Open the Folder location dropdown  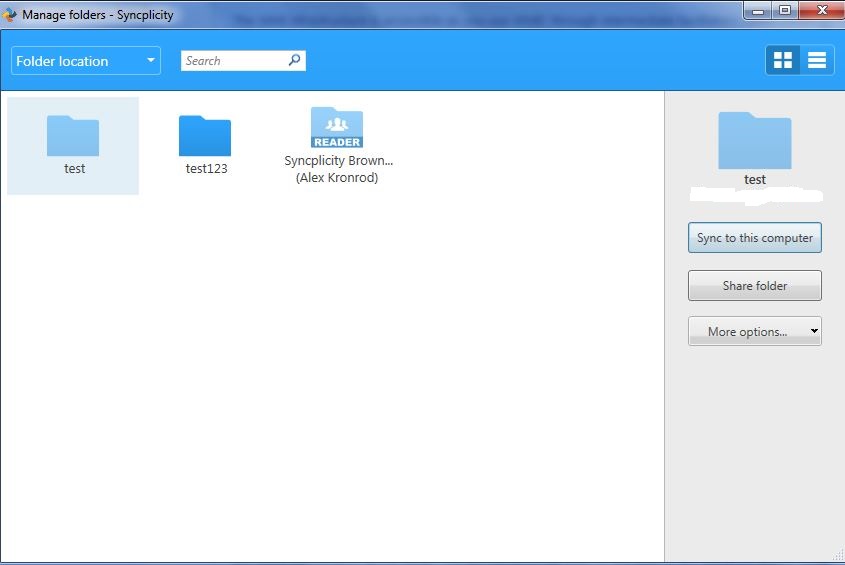86,61
